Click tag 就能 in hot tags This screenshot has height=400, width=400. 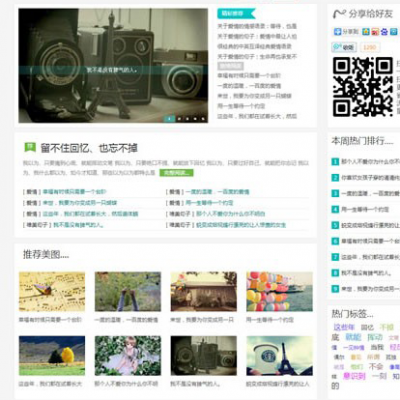353,337
